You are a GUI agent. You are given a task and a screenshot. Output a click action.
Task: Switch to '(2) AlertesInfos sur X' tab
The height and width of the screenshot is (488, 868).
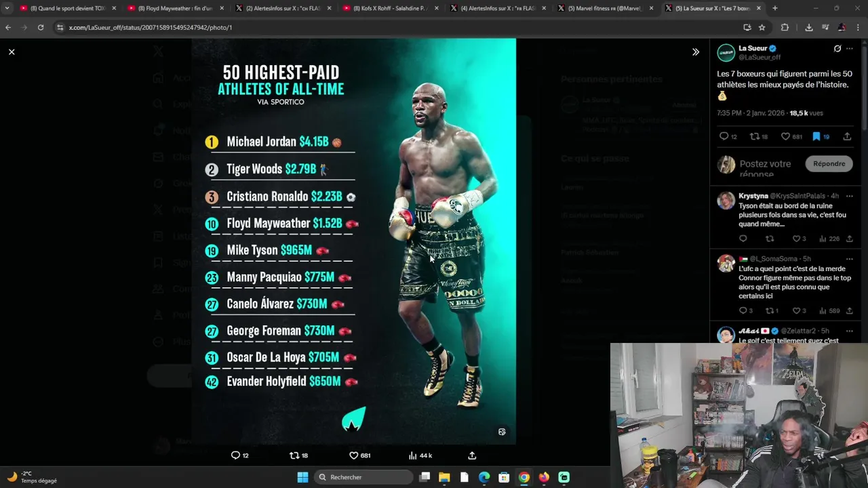(x=283, y=8)
